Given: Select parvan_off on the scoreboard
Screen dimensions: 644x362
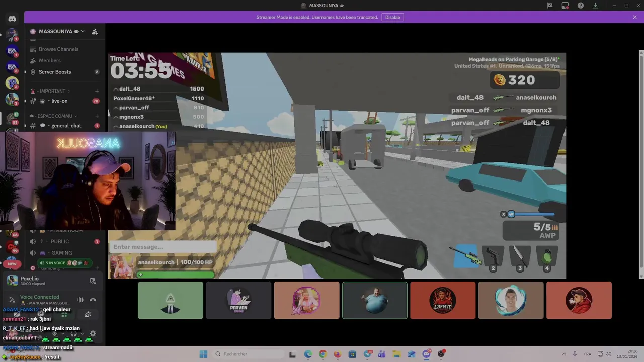Looking at the screenshot, I should point(158,108).
